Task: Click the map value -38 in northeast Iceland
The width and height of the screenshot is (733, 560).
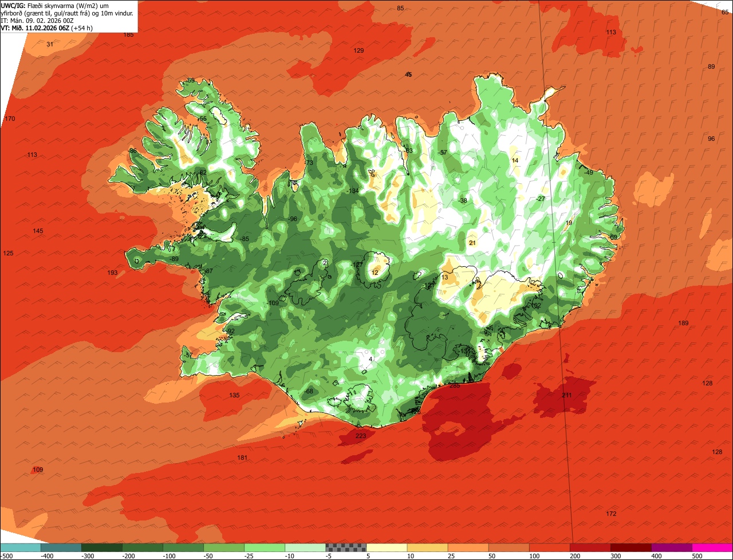Action: click(x=463, y=200)
